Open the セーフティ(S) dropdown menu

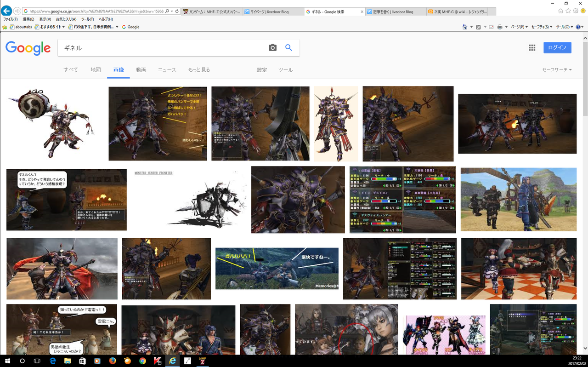point(542,27)
